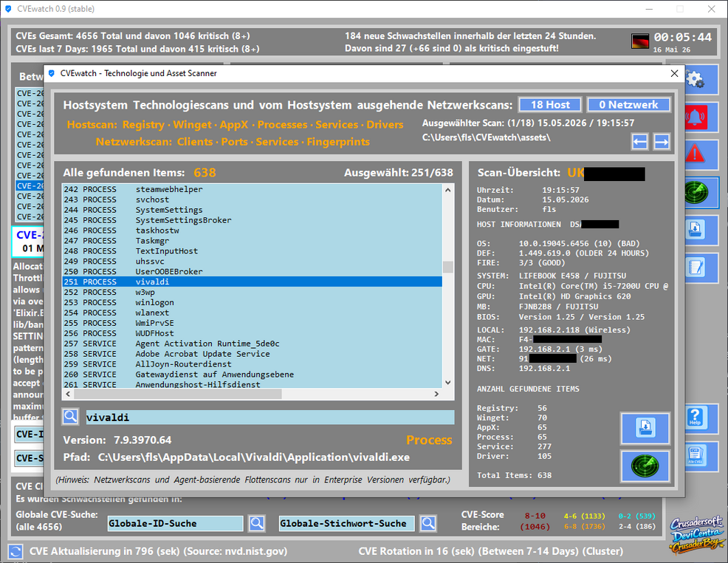Close the Technologie und Asset Scanner dialog
This screenshot has height=563, width=728.
[x=675, y=73]
